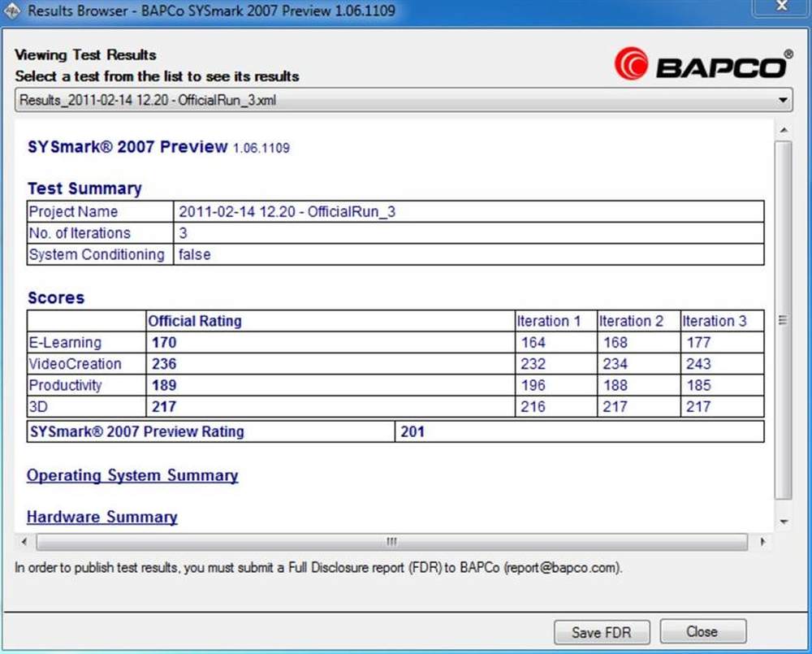Click the BAPCo logo
This screenshot has height=654, width=812.
[703, 64]
